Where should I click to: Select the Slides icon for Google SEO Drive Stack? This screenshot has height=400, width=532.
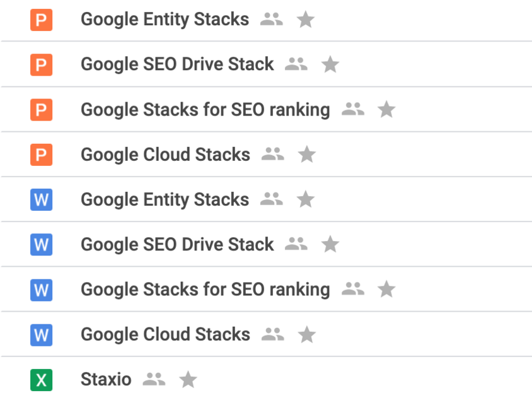[40, 64]
